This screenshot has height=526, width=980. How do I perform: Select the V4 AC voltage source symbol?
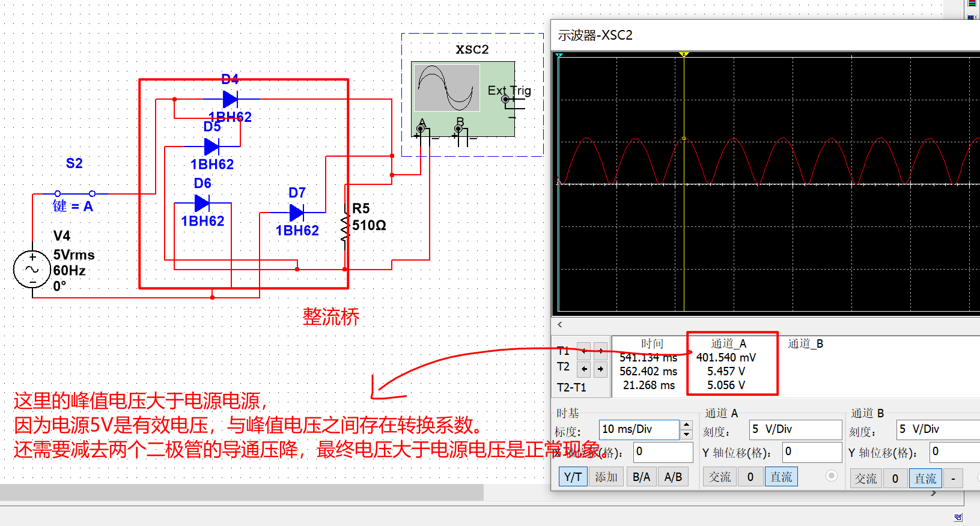click(x=32, y=269)
